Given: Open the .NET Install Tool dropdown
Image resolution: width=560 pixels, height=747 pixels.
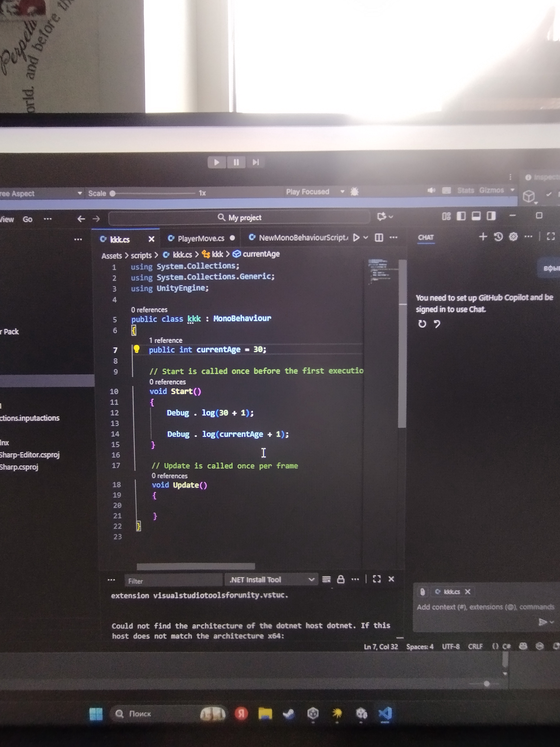Looking at the screenshot, I should click(272, 580).
